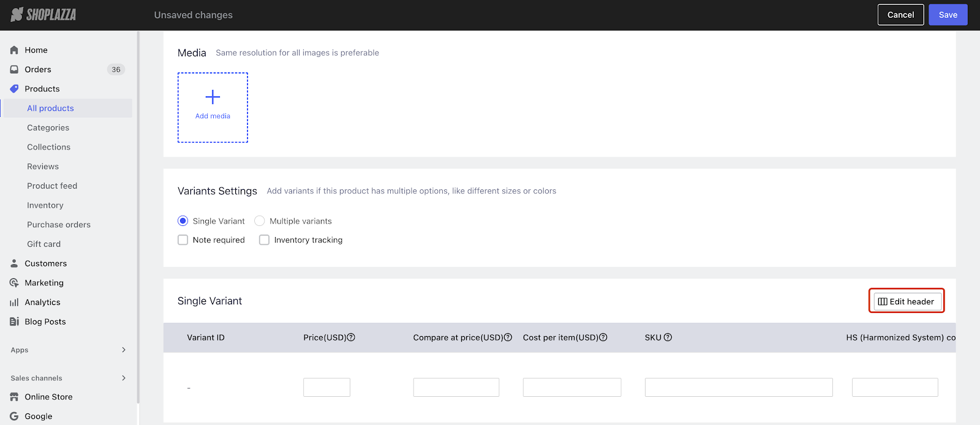Click the Google G icon
Screen dimensions: 980x425
click(x=14, y=416)
